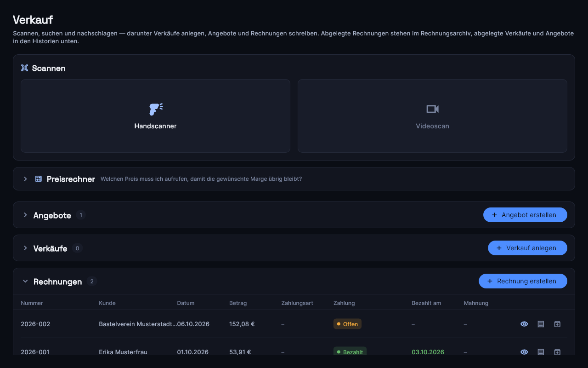Screen dimensions: 588x368
Task: Click the Verkauf page heading
Action: pos(33,20)
